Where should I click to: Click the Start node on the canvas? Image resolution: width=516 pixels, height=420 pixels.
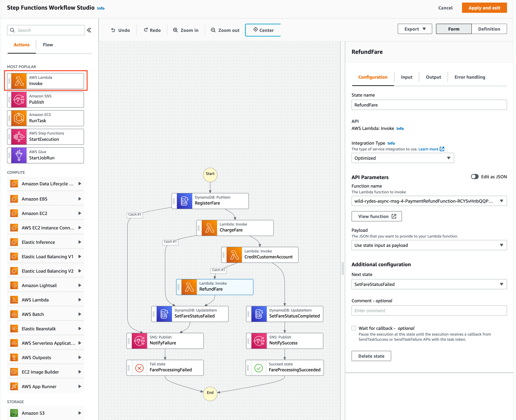coord(210,175)
